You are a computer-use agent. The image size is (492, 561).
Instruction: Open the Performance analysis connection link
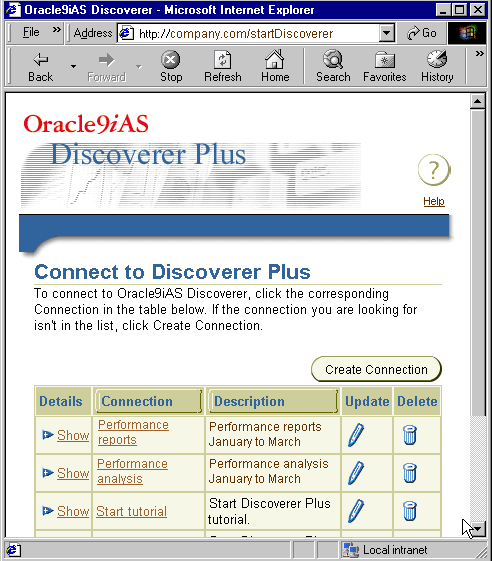click(x=132, y=471)
